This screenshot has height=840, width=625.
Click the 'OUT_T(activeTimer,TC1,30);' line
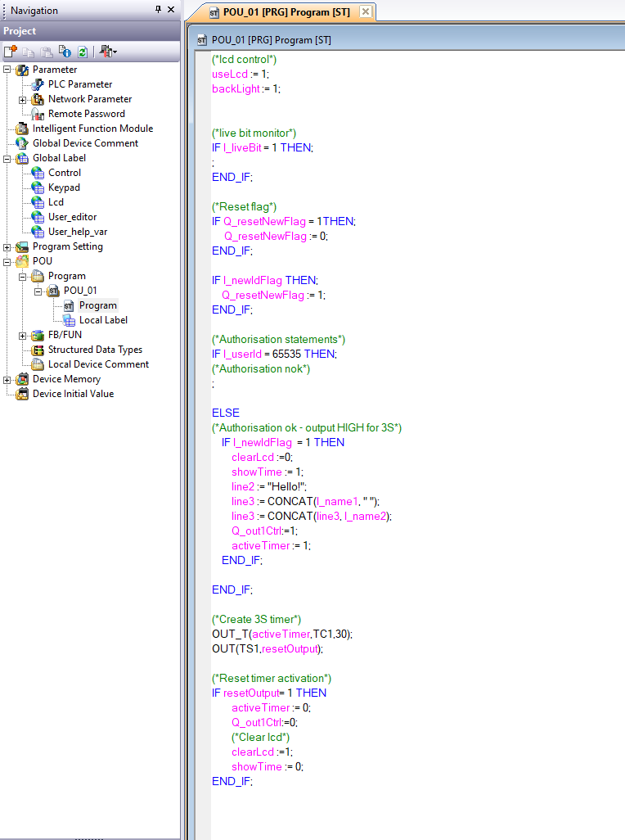pos(282,635)
